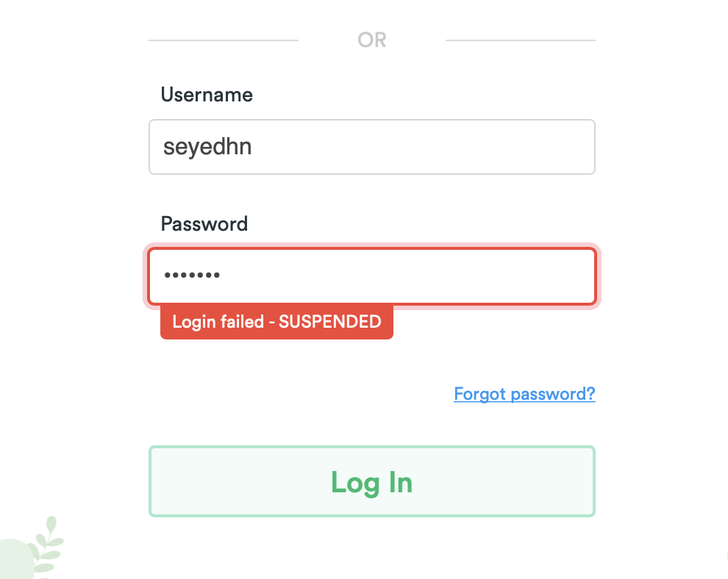
Task: Click the divider line left of OR
Action: click(x=224, y=40)
